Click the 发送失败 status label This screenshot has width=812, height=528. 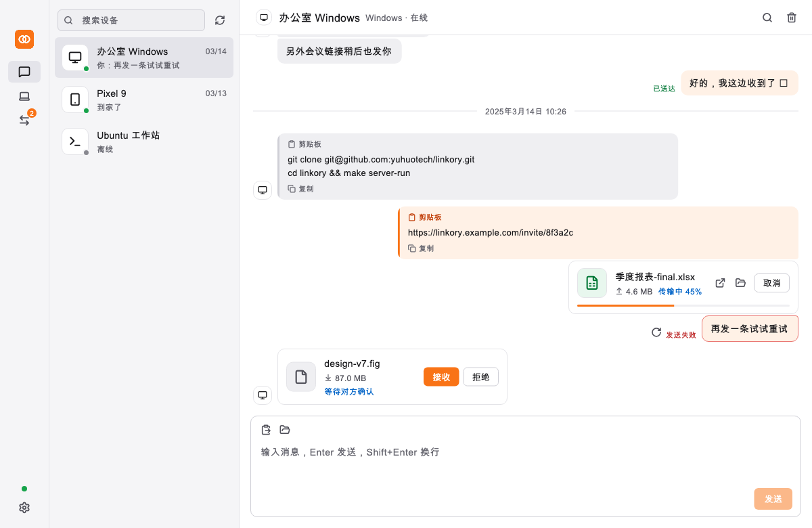(681, 335)
